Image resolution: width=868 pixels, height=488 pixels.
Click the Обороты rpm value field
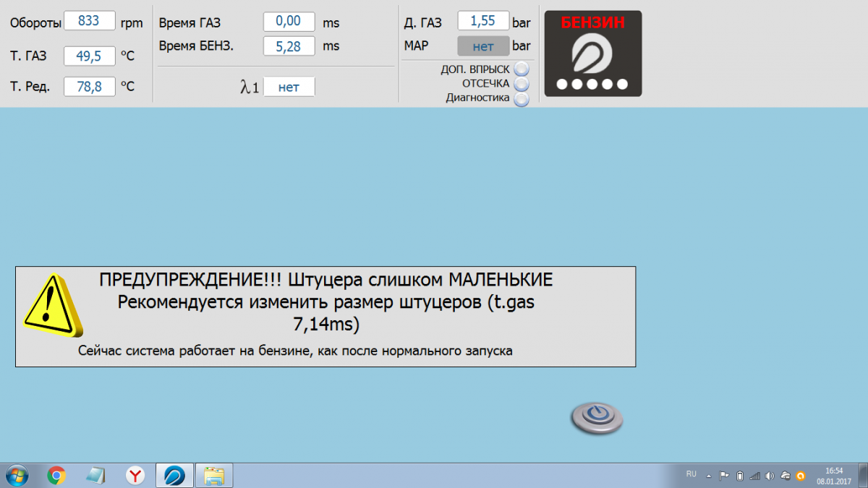coord(90,21)
